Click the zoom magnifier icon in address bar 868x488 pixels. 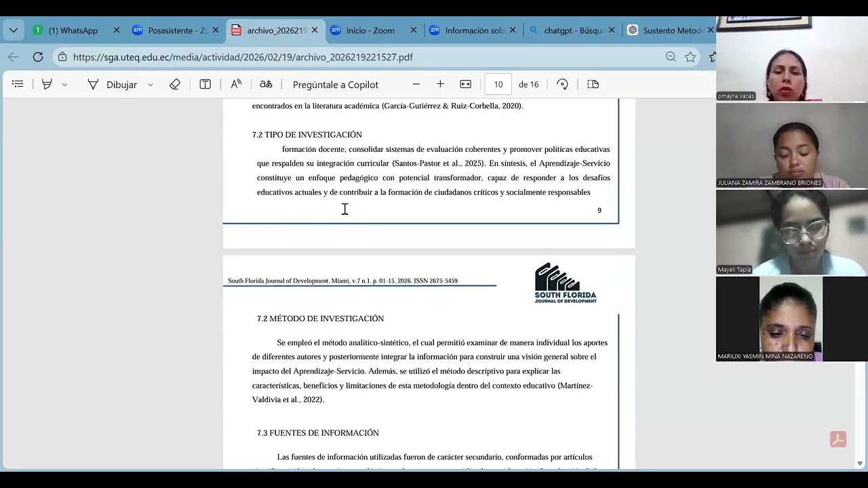tap(671, 57)
